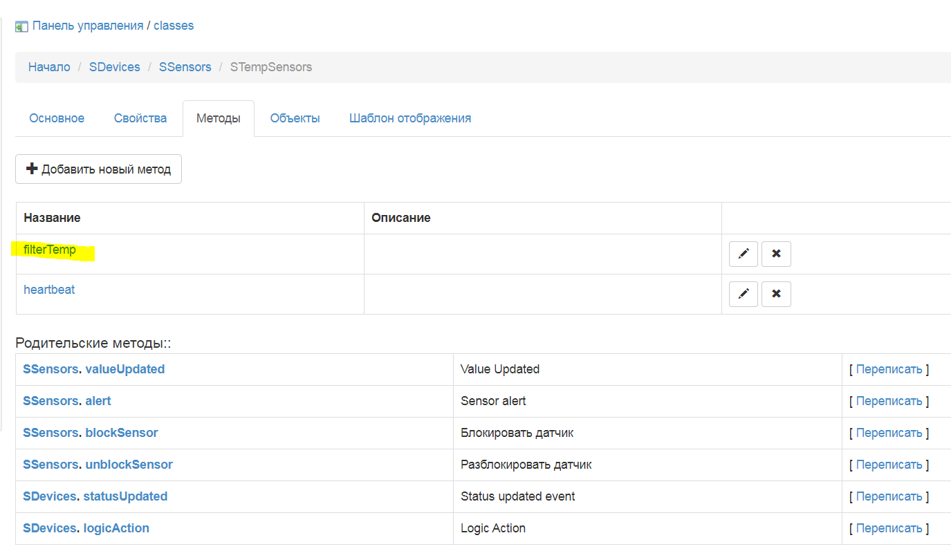Screen dimensions: 951x560
Task: Open the SDevices. logicAction parent method
Action: click(x=86, y=528)
